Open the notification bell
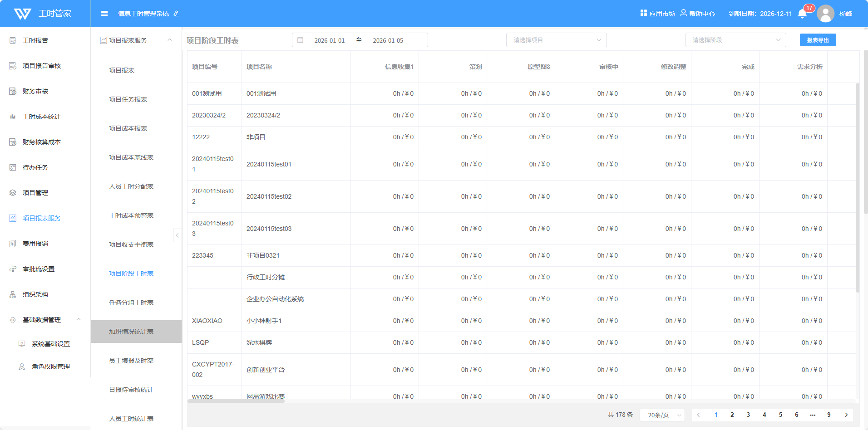This screenshot has width=868, height=430. [802, 14]
